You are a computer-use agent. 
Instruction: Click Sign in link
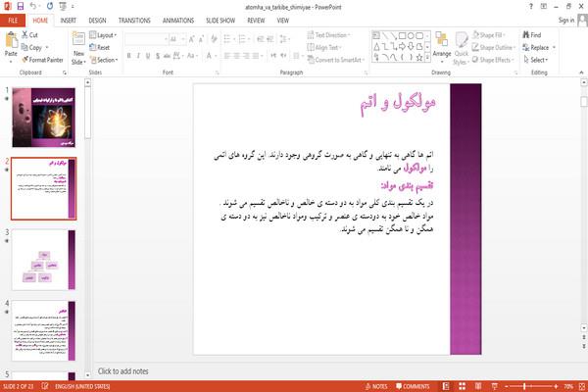(x=565, y=20)
